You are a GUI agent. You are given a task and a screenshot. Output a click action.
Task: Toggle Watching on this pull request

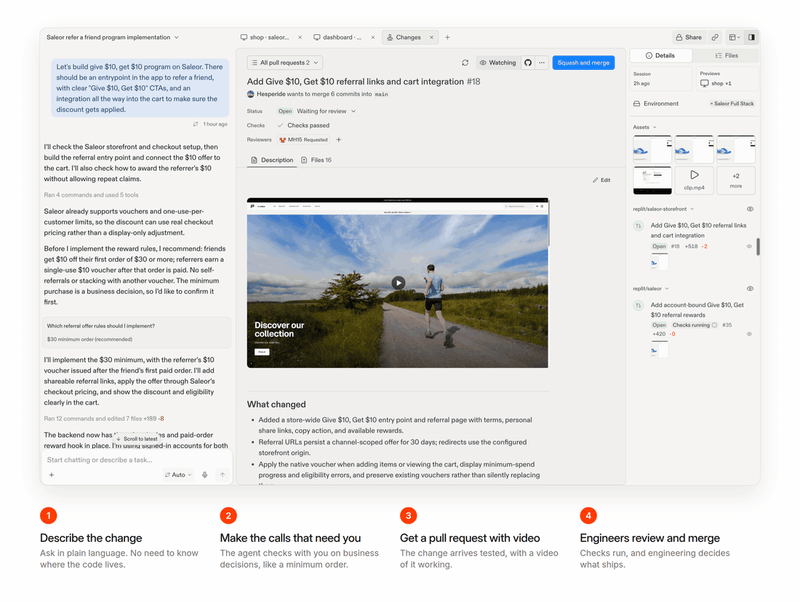point(497,63)
